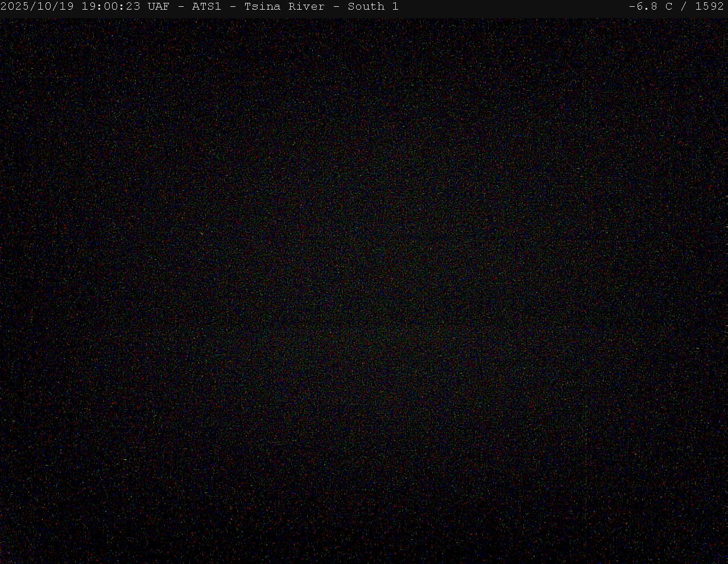Screen dimensions: 728x564
Task: Click the dash between UAF and ATS1
Action: [x=181, y=7]
